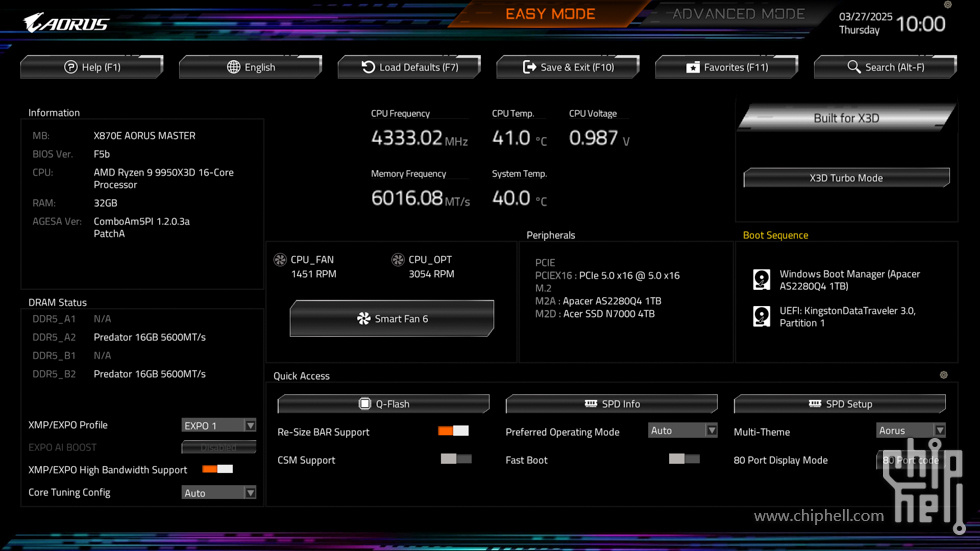
Task: Select UEFI KingstonDataTraveler 3.0 boot entry
Action: click(x=848, y=317)
